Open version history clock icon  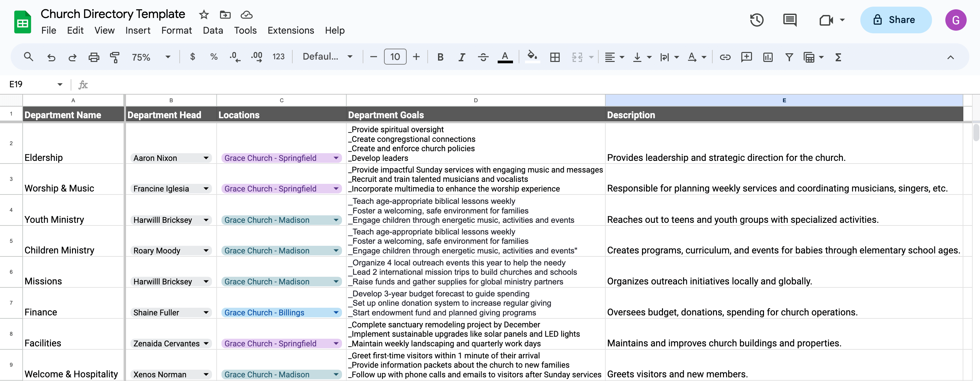[756, 20]
